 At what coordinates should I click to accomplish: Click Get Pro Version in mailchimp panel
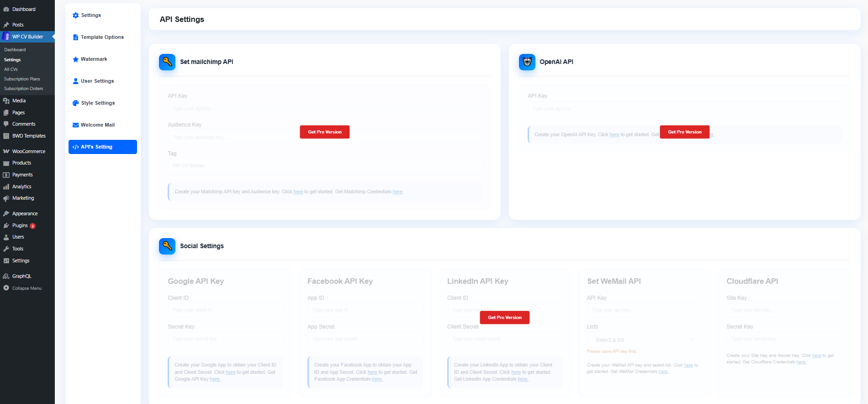click(x=325, y=132)
